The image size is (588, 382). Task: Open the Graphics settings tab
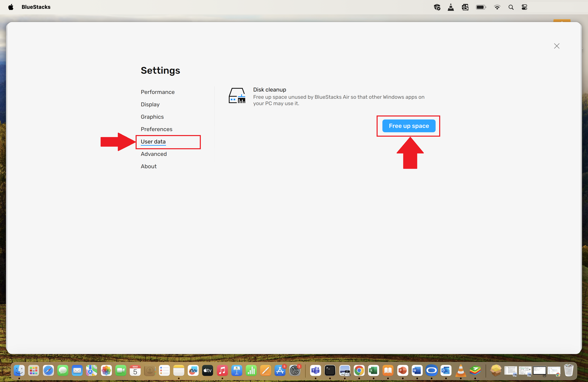(152, 117)
